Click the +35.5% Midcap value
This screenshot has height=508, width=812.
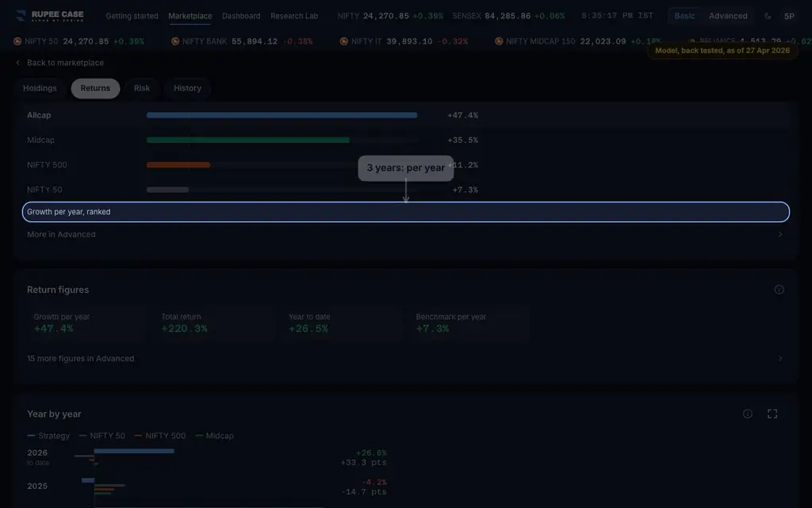[x=462, y=140]
